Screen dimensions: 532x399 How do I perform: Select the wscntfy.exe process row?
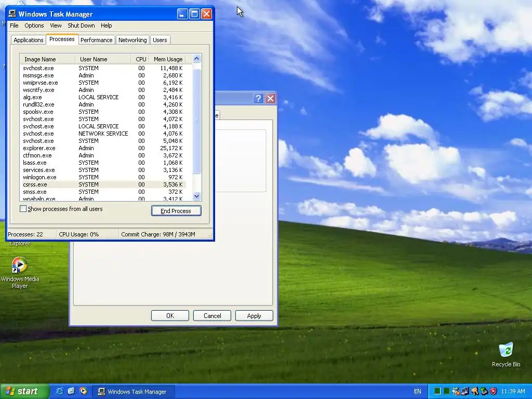(103, 90)
